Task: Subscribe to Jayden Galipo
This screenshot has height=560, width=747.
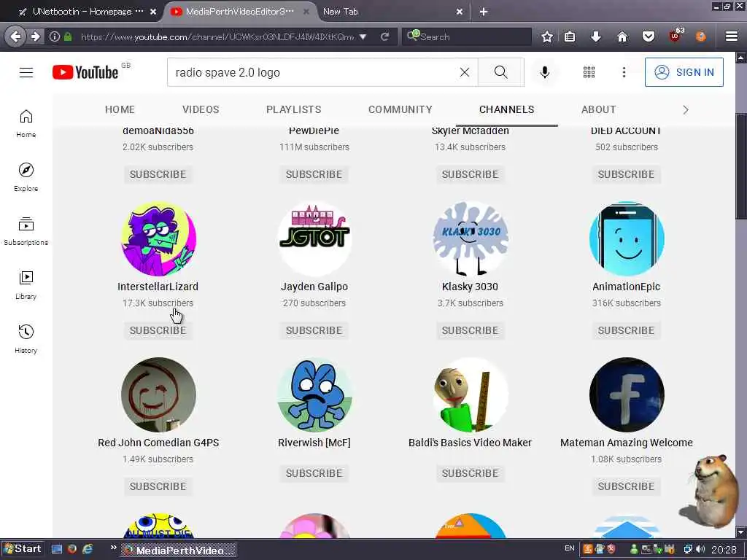Action: click(x=314, y=330)
